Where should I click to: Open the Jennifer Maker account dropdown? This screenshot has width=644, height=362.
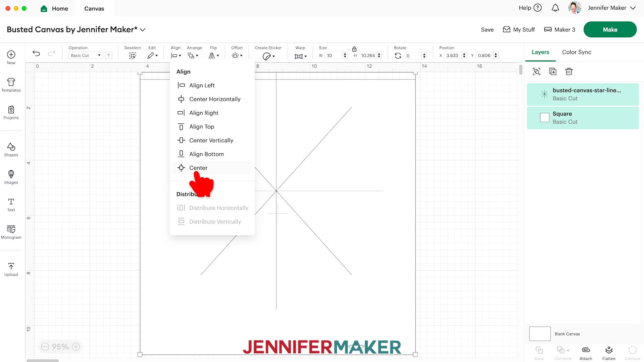612,8
